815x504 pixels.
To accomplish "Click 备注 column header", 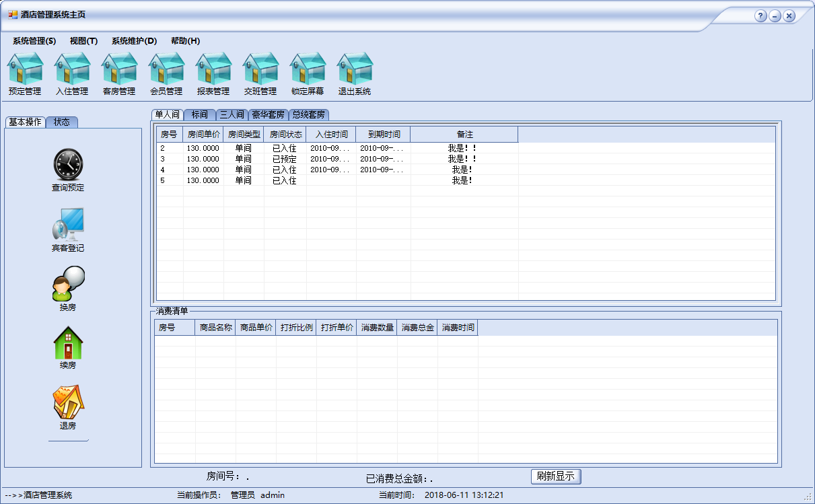I will click(464, 135).
